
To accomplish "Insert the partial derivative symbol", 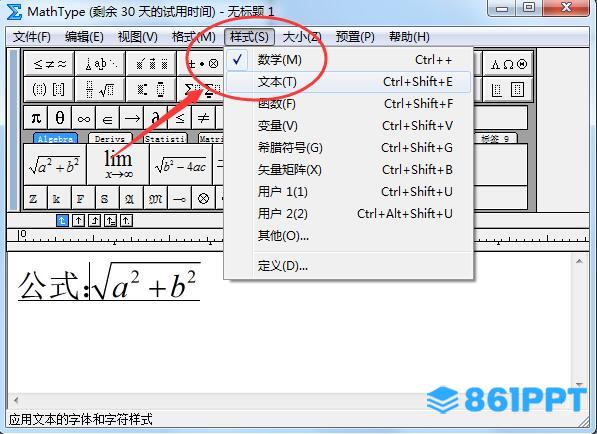I will [x=156, y=118].
